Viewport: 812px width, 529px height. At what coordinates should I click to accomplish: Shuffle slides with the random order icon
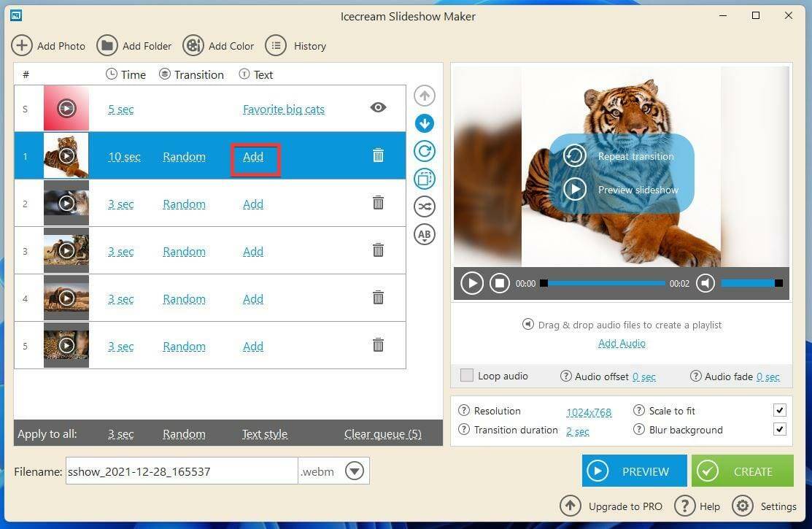coord(425,206)
